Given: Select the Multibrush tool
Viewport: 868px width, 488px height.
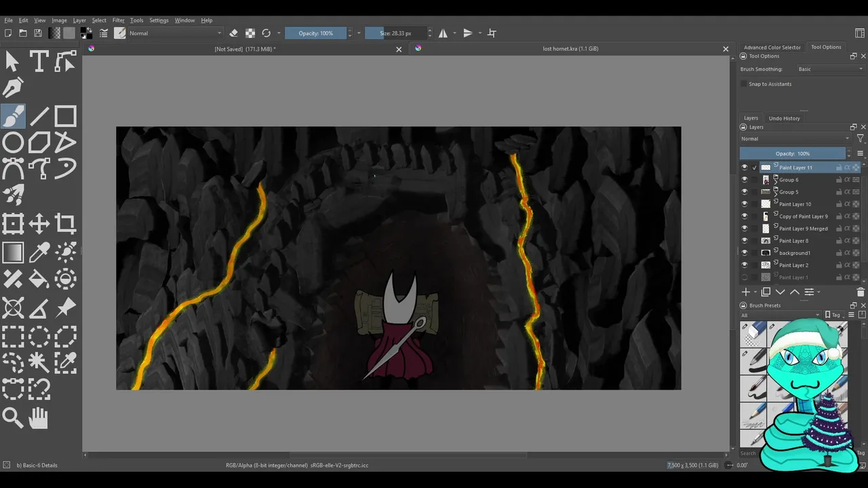Looking at the screenshot, I should [13, 195].
